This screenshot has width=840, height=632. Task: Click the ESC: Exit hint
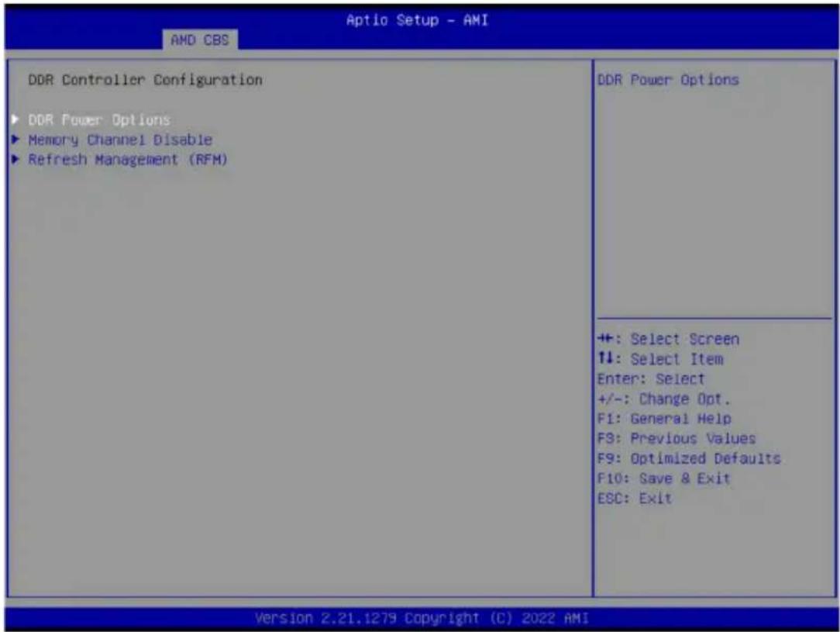[635, 499]
